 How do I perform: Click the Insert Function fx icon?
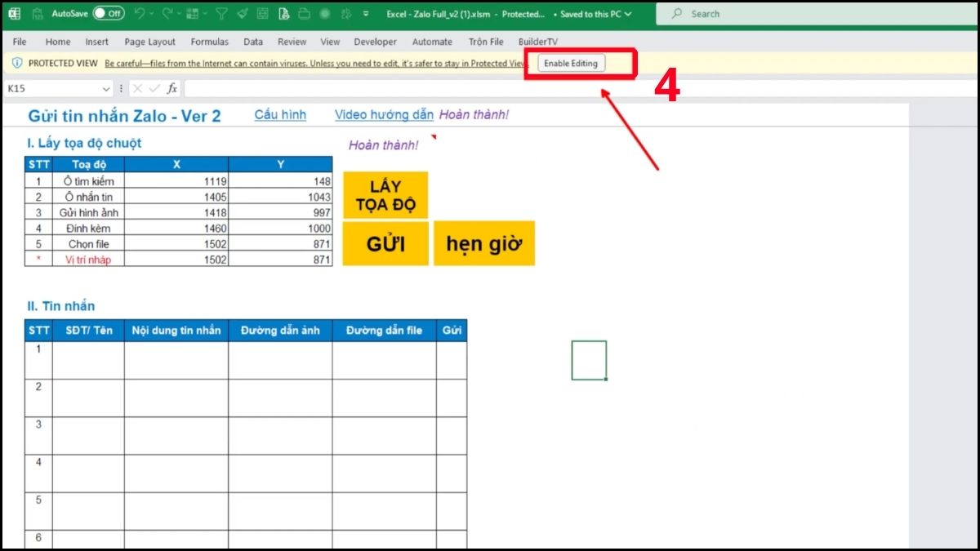(172, 88)
